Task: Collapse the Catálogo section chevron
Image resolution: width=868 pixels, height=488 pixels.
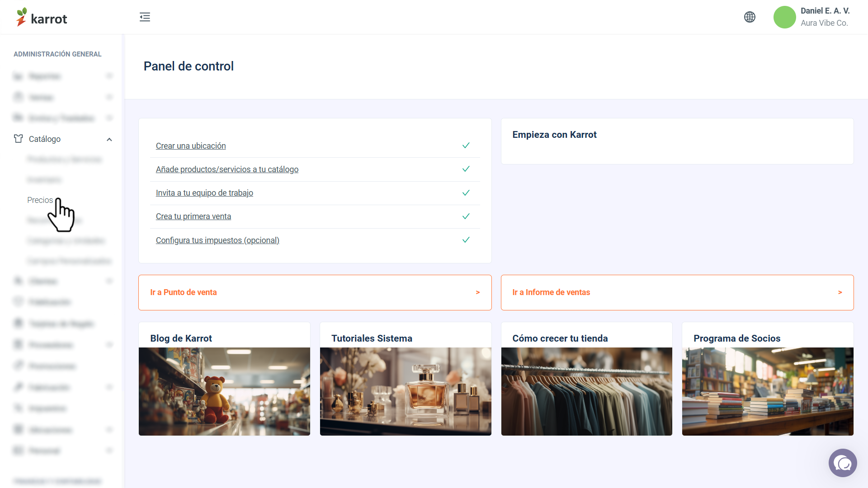Action: [x=109, y=139]
